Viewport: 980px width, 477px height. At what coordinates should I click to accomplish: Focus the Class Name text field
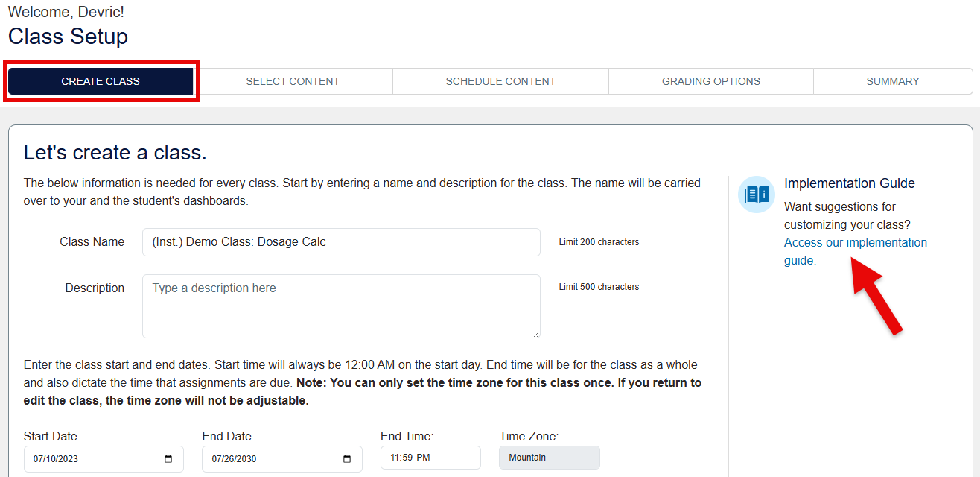click(x=341, y=242)
